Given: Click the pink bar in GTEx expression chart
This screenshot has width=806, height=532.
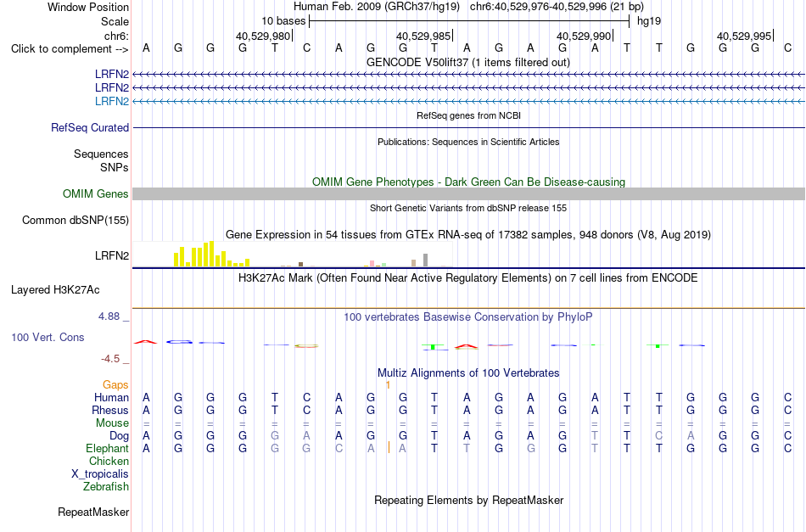Looking at the screenshot, I should click(x=372, y=263).
